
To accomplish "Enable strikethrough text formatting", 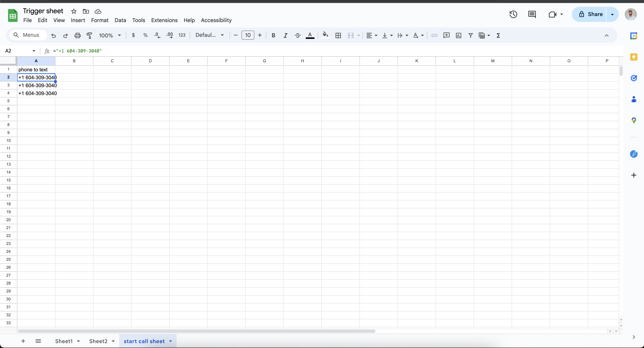I will click(298, 35).
